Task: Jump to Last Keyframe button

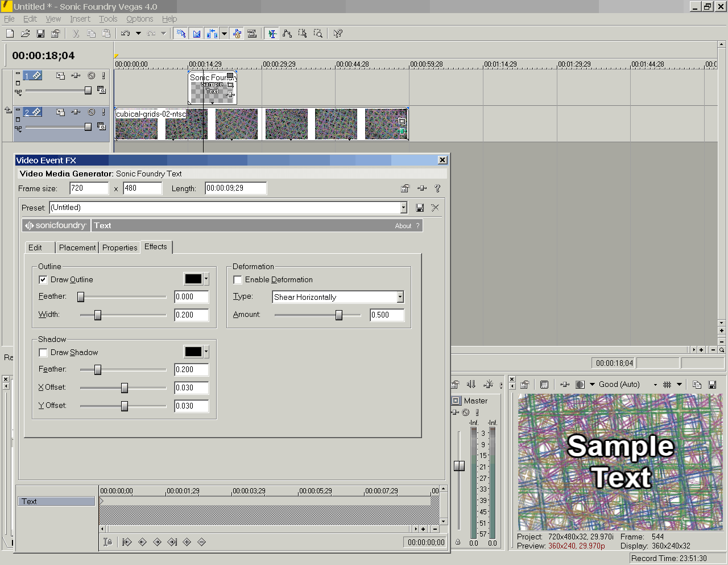Action: [x=172, y=542]
